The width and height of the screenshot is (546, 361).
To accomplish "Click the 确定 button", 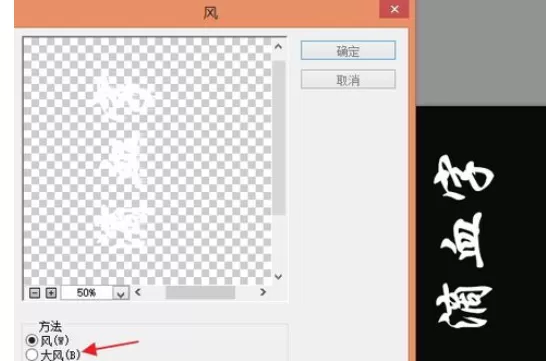I will tap(348, 50).
